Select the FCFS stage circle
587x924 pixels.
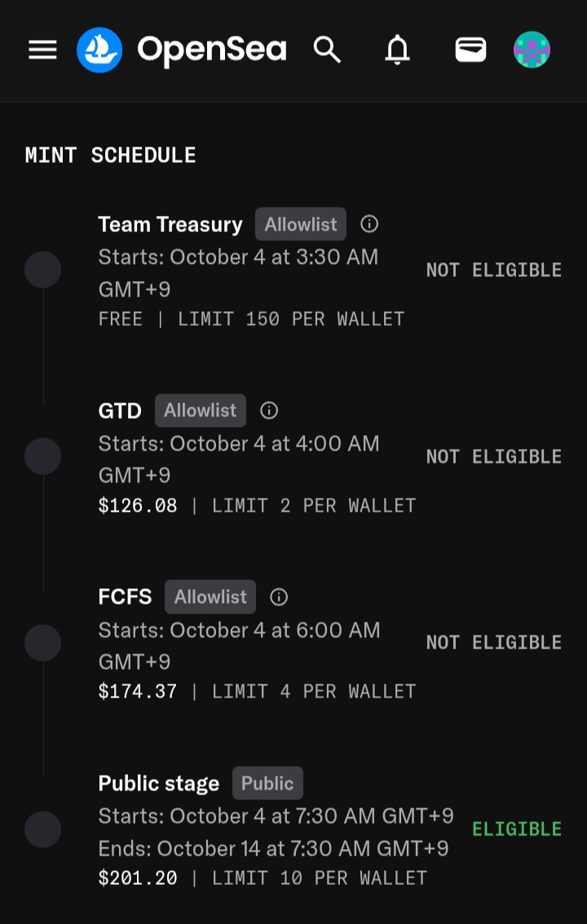tap(43, 642)
